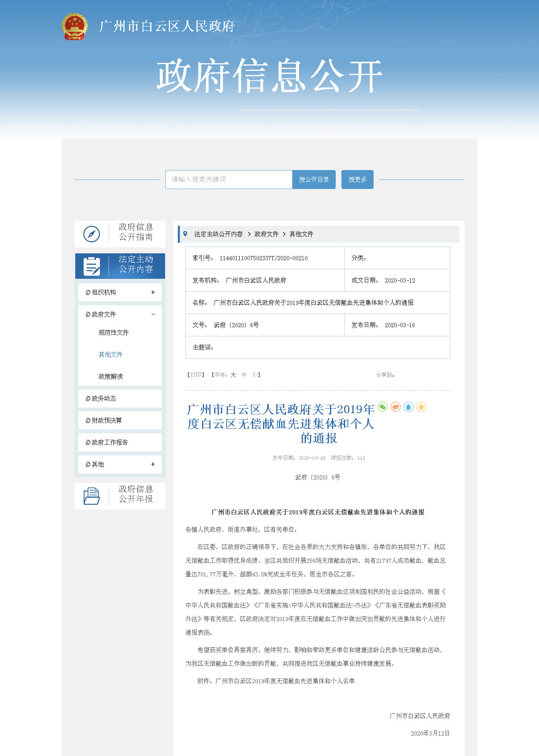Set font size to small (小)

pos(254,375)
